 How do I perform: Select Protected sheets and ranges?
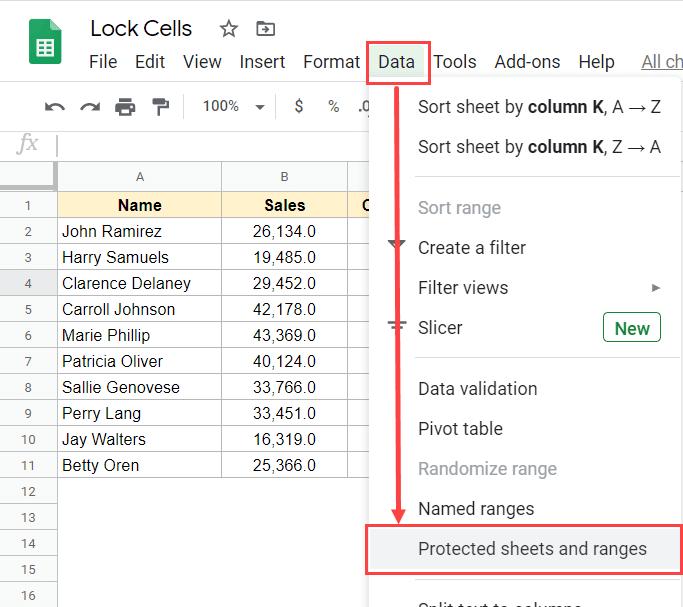point(525,549)
